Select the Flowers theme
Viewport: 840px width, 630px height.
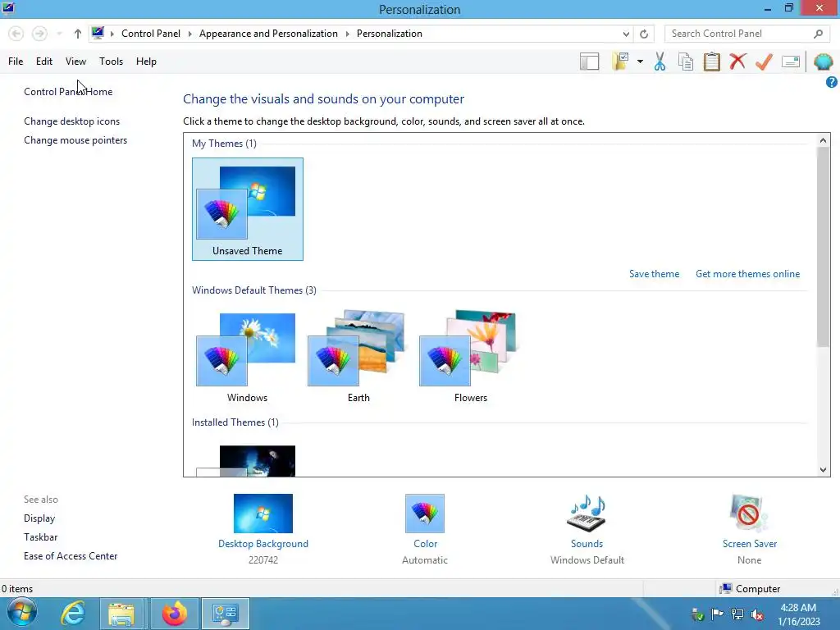point(470,357)
